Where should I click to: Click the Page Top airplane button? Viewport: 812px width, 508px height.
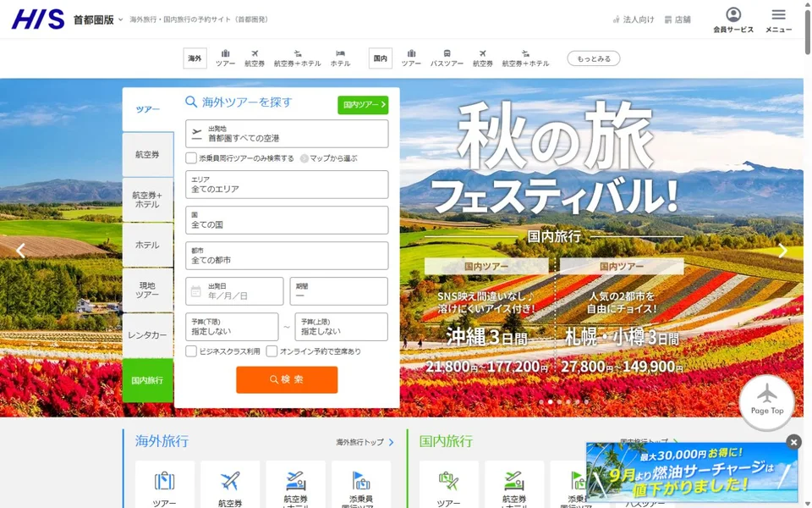tap(767, 402)
